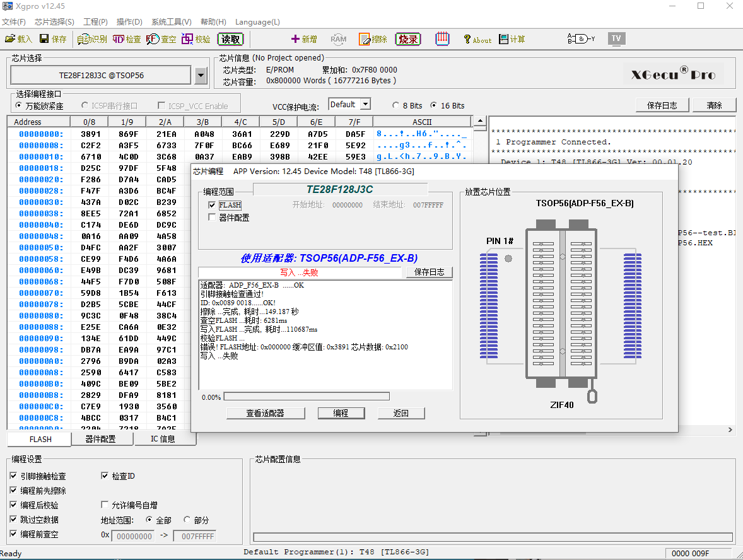Click the 查空 blank check icon

pyautogui.click(x=153, y=39)
